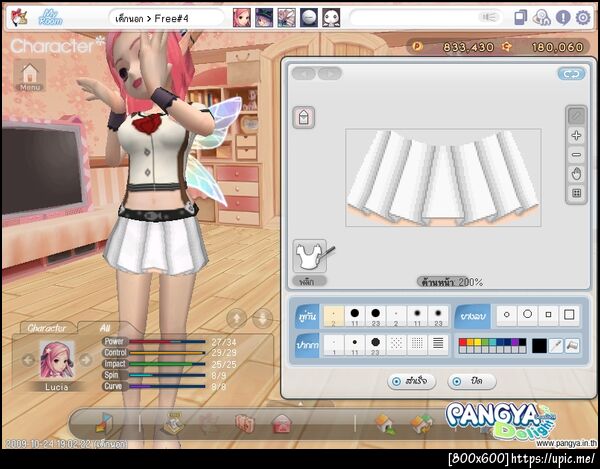The width and height of the screenshot is (600, 469).
Task: Open the current black color swatch
Action: [x=539, y=346]
